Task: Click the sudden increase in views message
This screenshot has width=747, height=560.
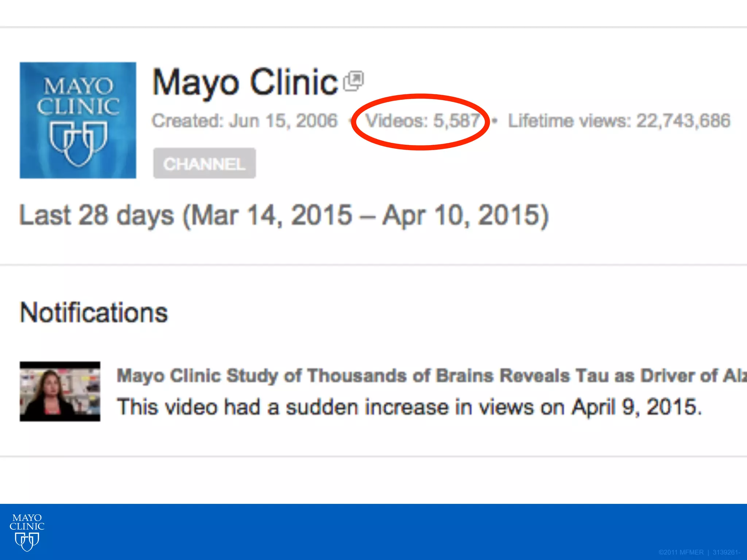Action: 409,407
